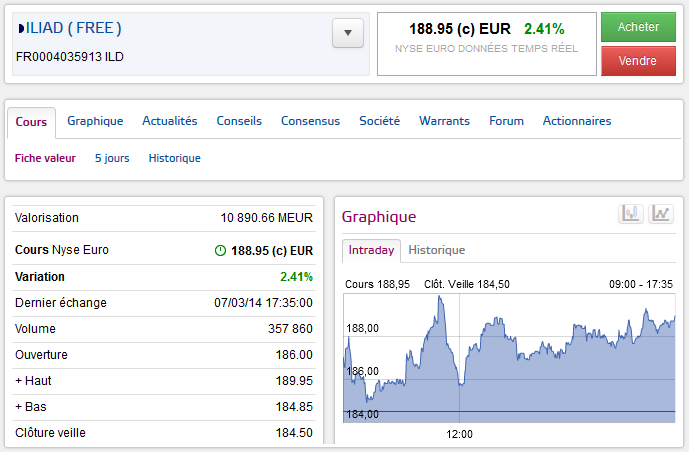Image resolution: width=689 pixels, height=452 pixels.
Task: Show the Actionnaires tab
Action: [577, 121]
